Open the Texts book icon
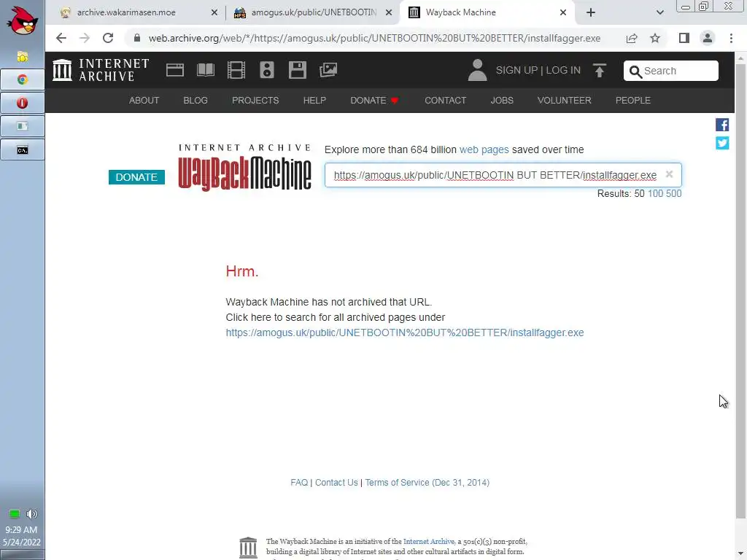The width and height of the screenshot is (747, 560). [206, 70]
